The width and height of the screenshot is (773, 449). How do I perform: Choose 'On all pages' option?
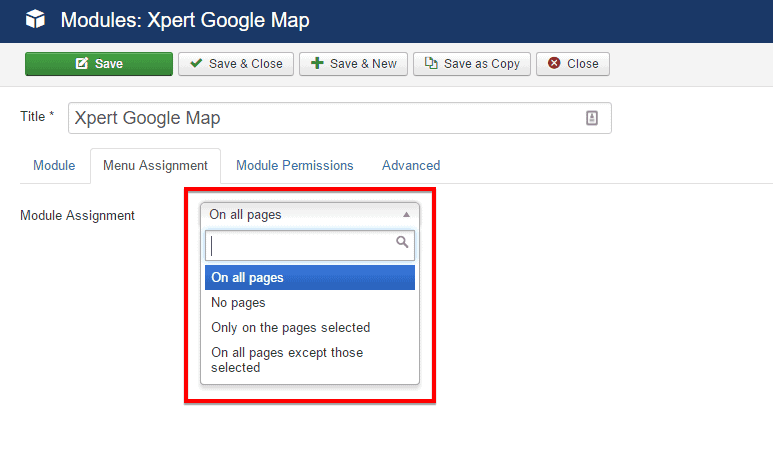tap(310, 277)
